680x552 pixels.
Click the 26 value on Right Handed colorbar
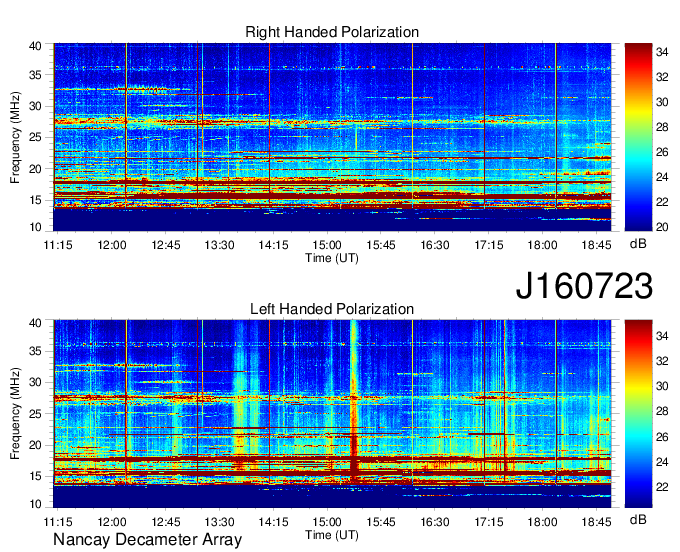point(662,152)
